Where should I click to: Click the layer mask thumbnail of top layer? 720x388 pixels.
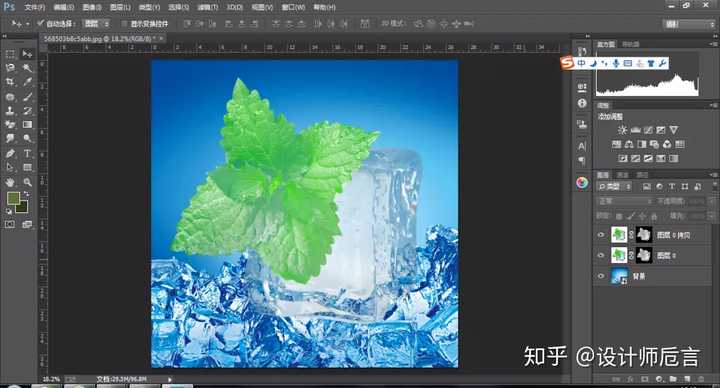644,235
